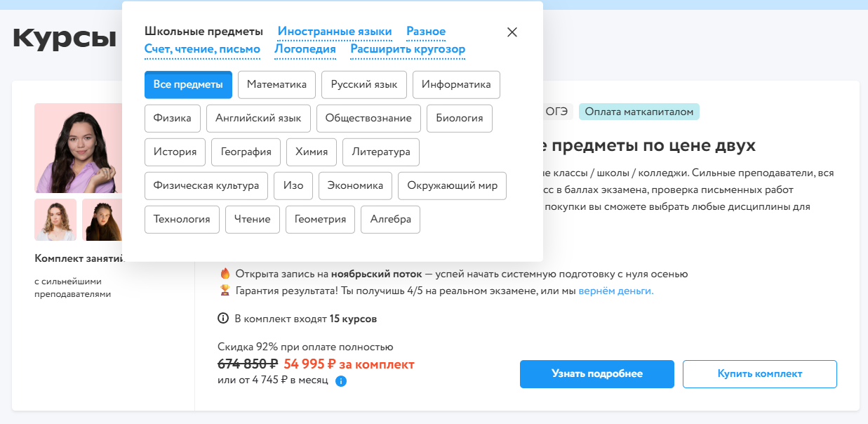The height and width of the screenshot is (424, 868).
Task: Follow the 'вернём деньги' link
Action: pyautogui.click(x=615, y=291)
